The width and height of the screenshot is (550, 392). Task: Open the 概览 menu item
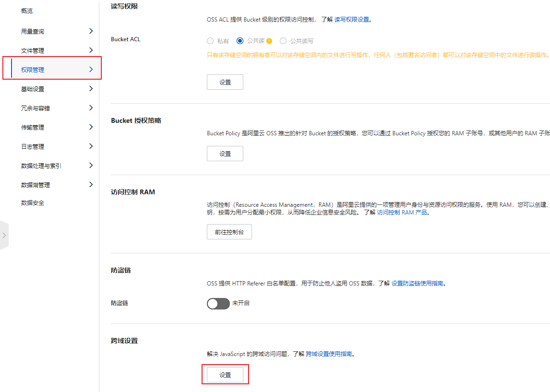tap(27, 11)
